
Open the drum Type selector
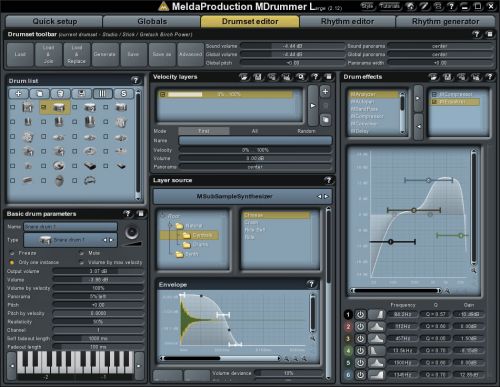point(71,240)
